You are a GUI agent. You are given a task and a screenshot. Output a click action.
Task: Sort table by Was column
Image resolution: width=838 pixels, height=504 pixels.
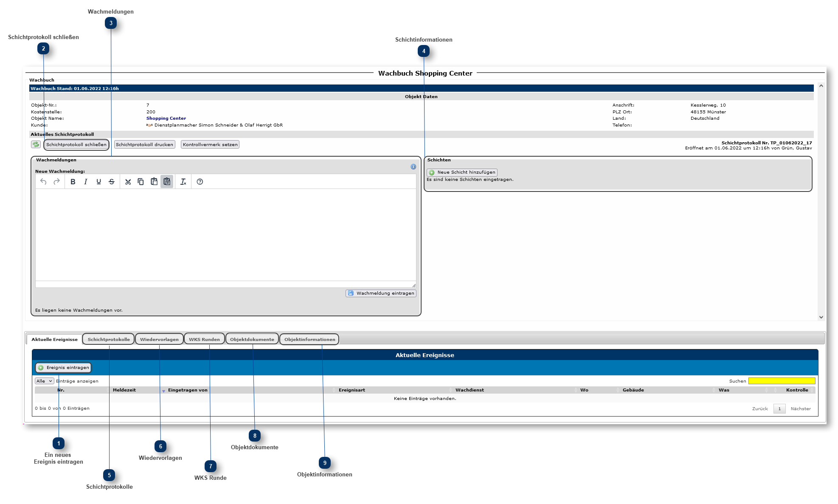(724, 390)
